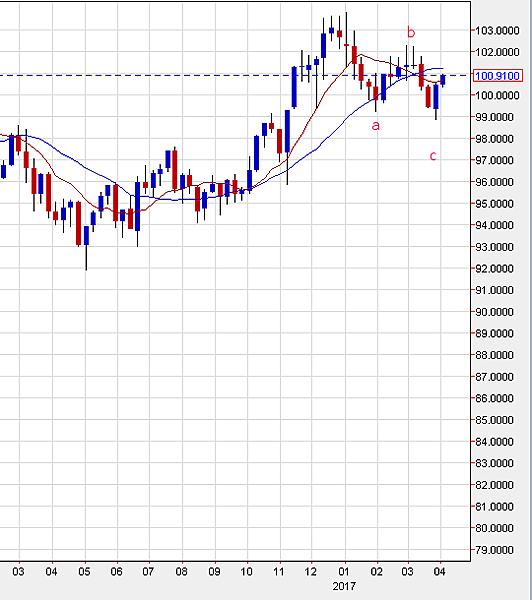Select the red wave label 'a'
The height and width of the screenshot is (600, 532).
[x=375, y=126]
